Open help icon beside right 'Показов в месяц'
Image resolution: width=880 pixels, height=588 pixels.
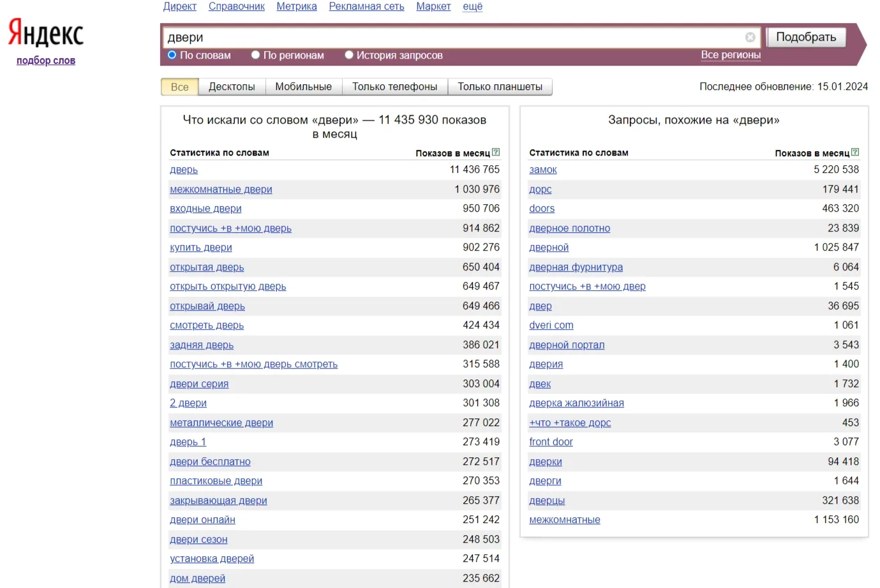point(855,152)
